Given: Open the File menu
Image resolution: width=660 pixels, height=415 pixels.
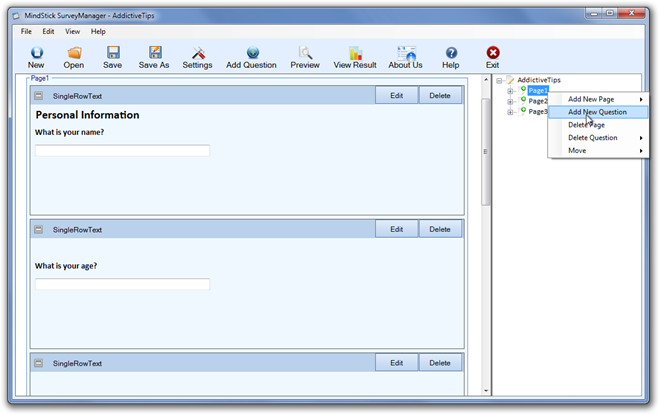Looking at the screenshot, I should [x=26, y=32].
